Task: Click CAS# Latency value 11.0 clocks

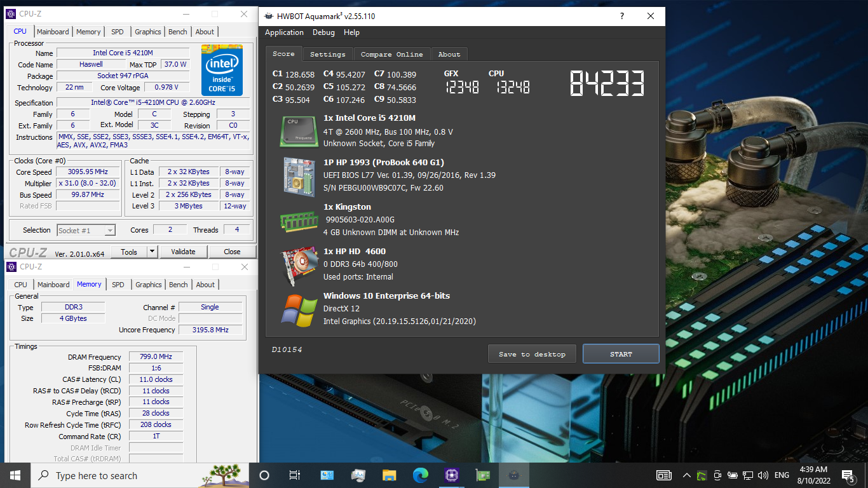Action: (156, 379)
